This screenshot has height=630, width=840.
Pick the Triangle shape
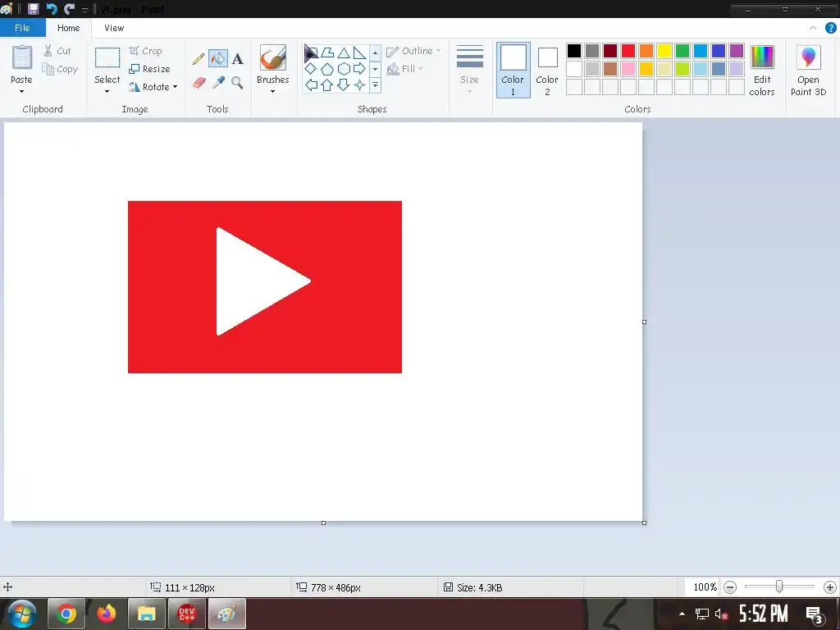coord(344,52)
